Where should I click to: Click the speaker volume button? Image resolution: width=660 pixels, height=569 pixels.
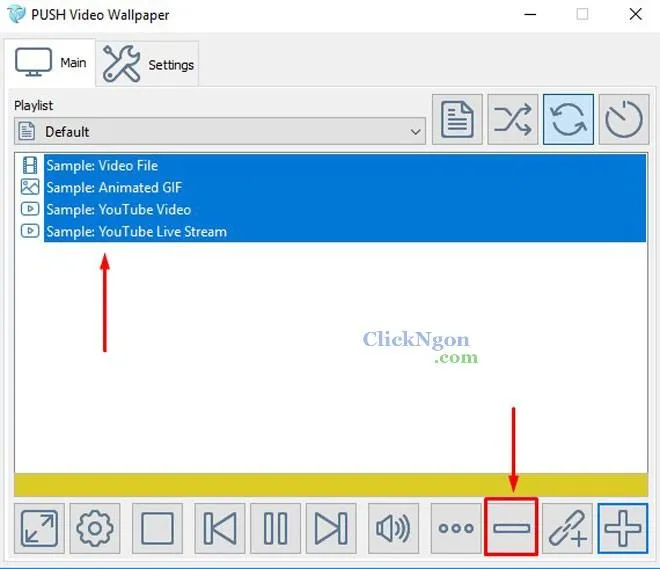pos(394,528)
